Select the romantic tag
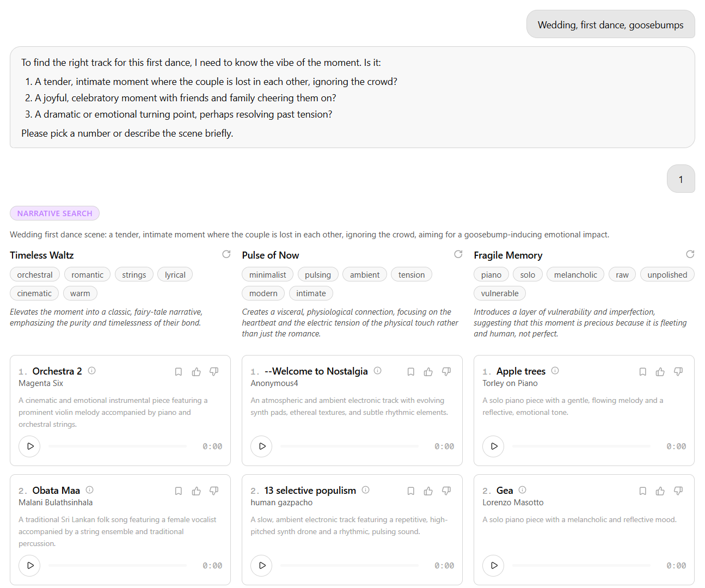Screen dimensions: 705x588 click(87, 275)
